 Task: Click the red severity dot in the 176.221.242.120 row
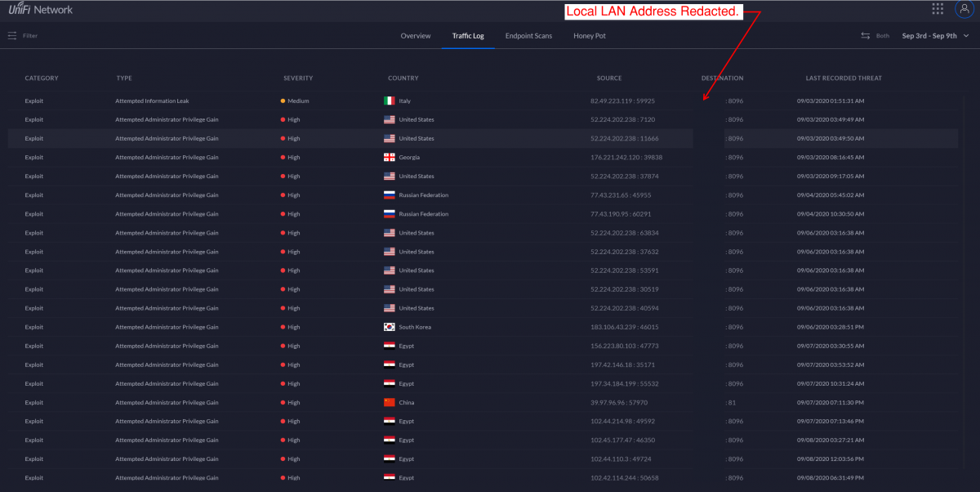pos(283,157)
